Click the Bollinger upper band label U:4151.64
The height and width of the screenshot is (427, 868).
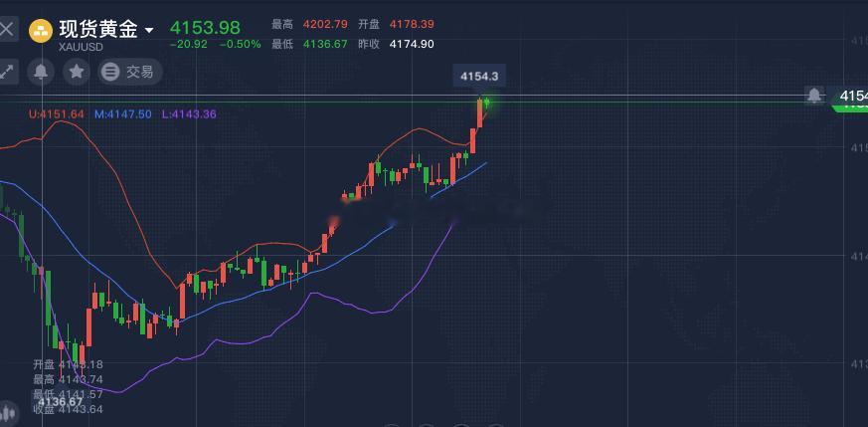click(57, 114)
